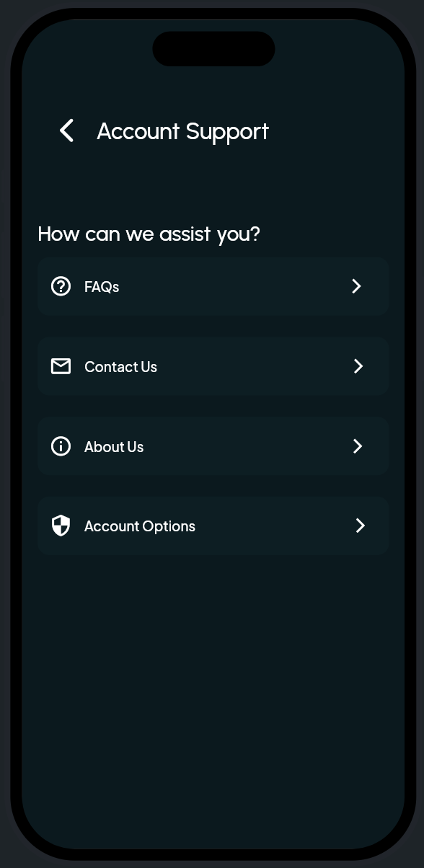Tap the envelope icon to start contacting support
The image size is (424, 868).
[61, 366]
